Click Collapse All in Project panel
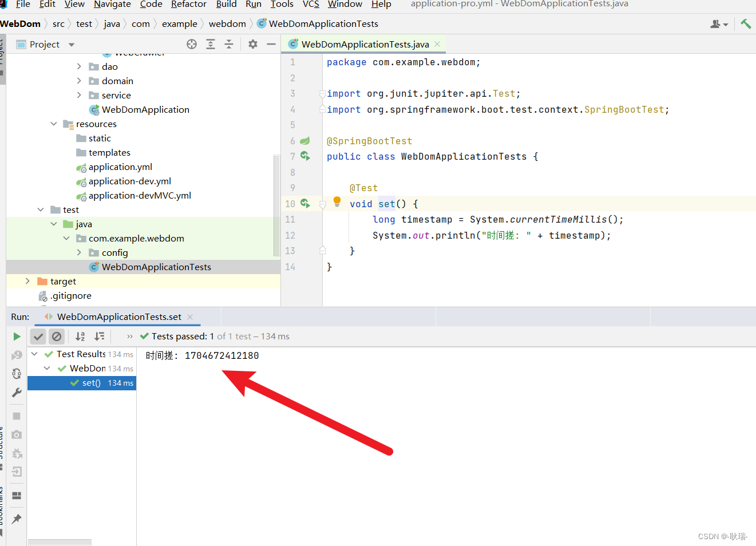 pyautogui.click(x=229, y=44)
